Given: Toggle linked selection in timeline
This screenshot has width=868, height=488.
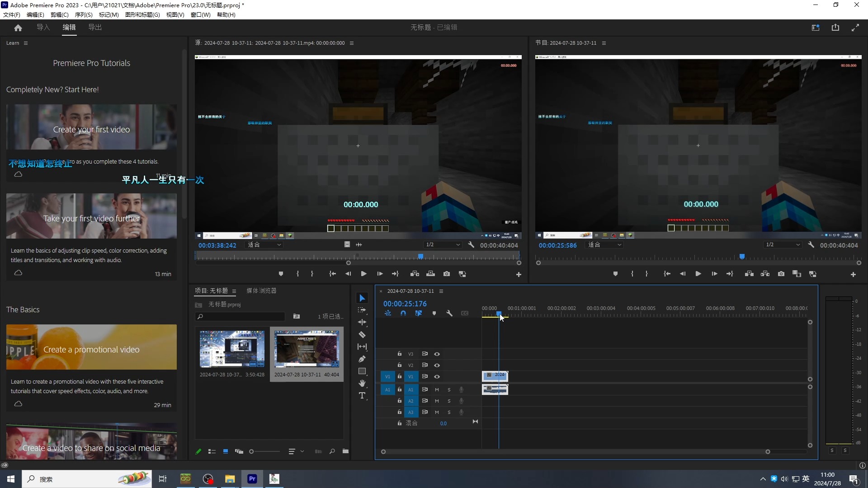Looking at the screenshot, I should coord(419,313).
